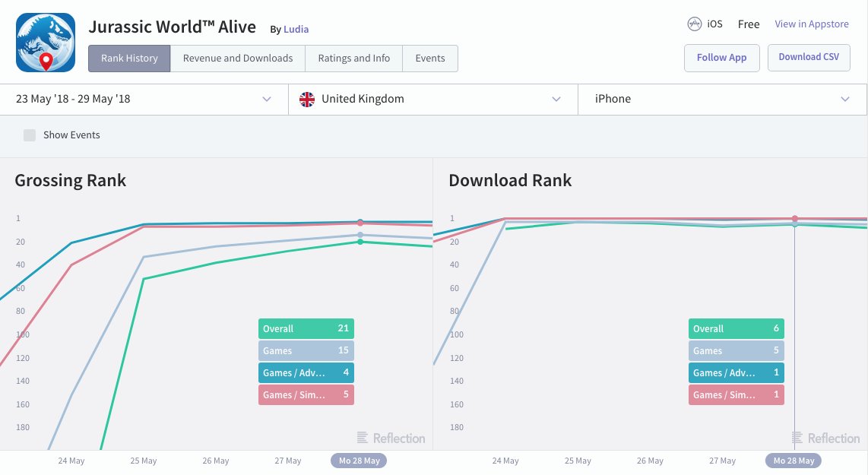Click the Jurassic World Alive app icon
Screen dimensions: 868x475
46,43
